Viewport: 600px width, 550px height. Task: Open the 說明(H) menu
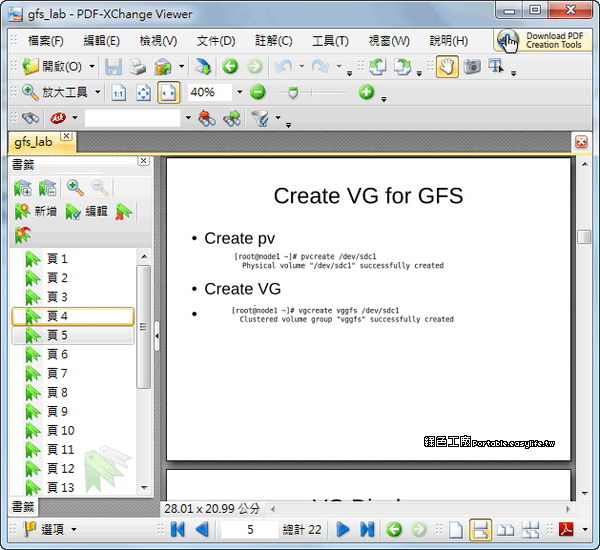click(448, 41)
